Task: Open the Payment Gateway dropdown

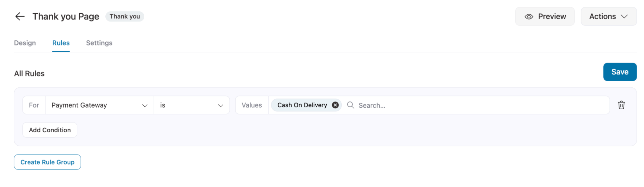Action: pos(99,105)
